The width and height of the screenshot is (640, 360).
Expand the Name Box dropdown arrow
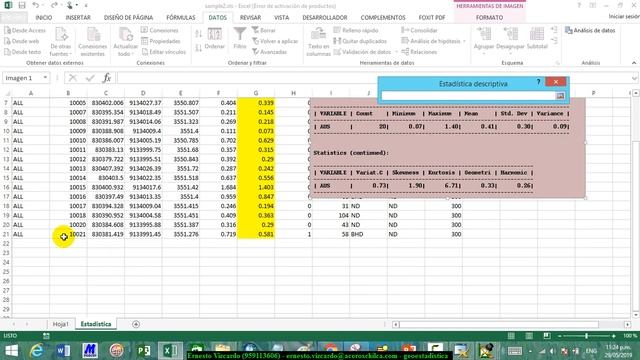pos(45,78)
